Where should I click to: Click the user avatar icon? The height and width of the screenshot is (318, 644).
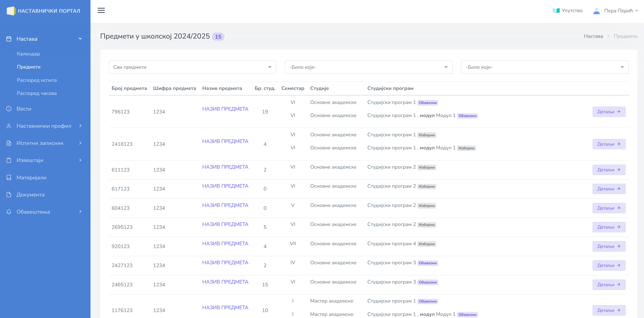pos(597,11)
